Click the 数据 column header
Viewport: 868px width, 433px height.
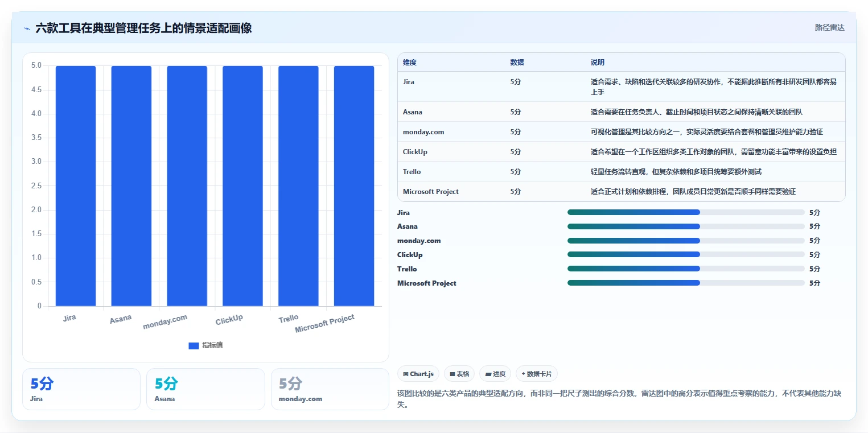coord(517,63)
